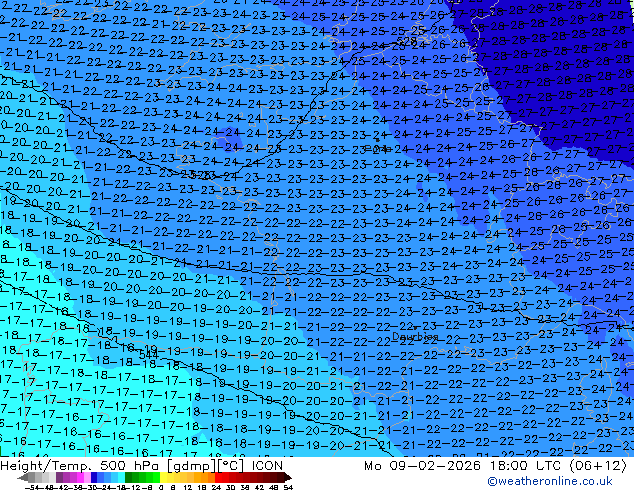634x490 pixels.
Task: Pick the magenta legend swatch near -36
Action: click(80, 477)
